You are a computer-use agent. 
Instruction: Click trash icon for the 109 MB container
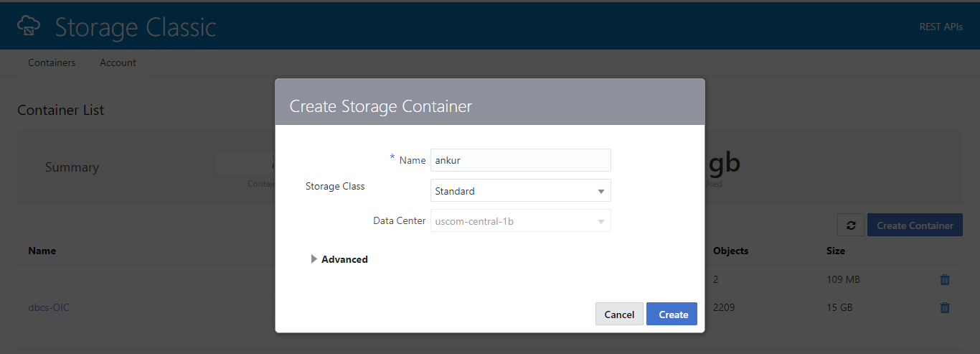(x=945, y=279)
